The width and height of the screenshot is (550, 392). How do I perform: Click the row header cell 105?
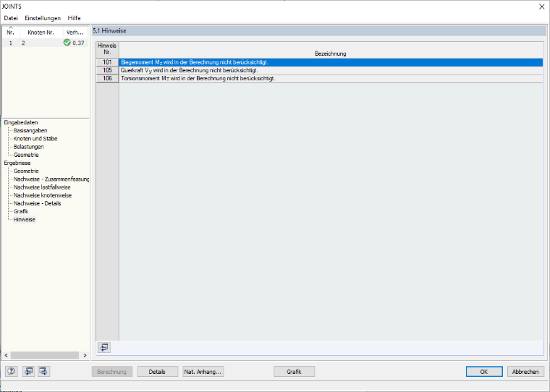pos(107,70)
